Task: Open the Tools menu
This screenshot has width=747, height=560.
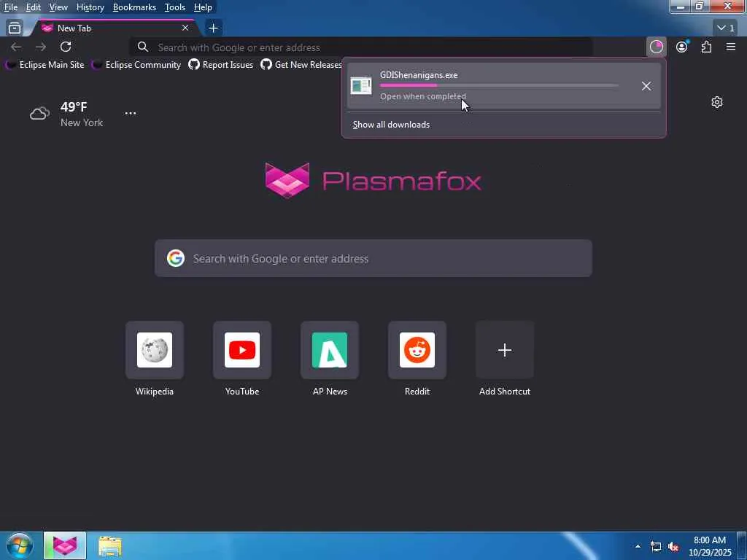Action: pyautogui.click(x=175, y=7)
